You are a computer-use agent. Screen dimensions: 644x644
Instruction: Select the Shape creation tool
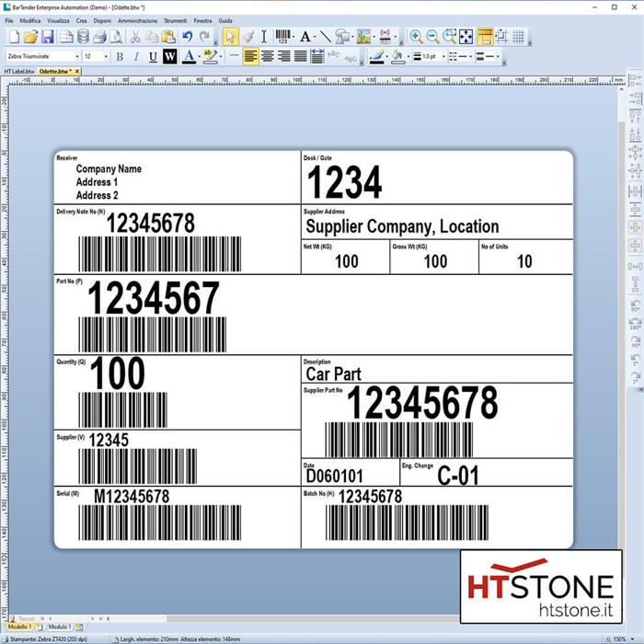pyautogui.click(x=341, y=37)
